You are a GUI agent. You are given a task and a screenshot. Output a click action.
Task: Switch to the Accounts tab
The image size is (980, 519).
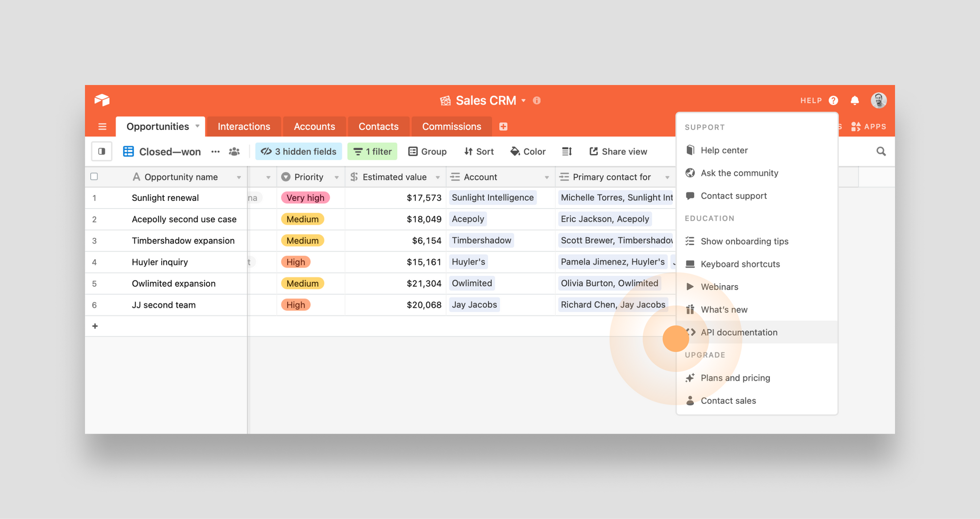pos(315,126)
